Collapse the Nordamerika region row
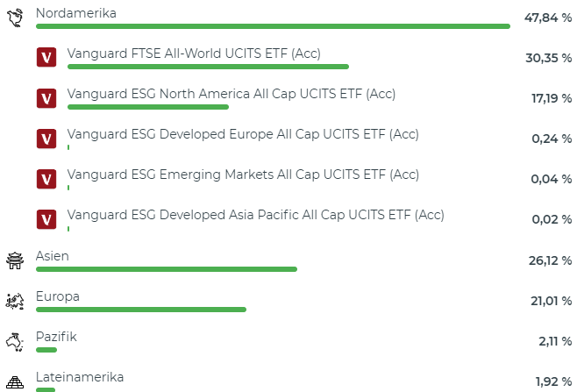The image size is (577, 392). (x=76, y=13)
